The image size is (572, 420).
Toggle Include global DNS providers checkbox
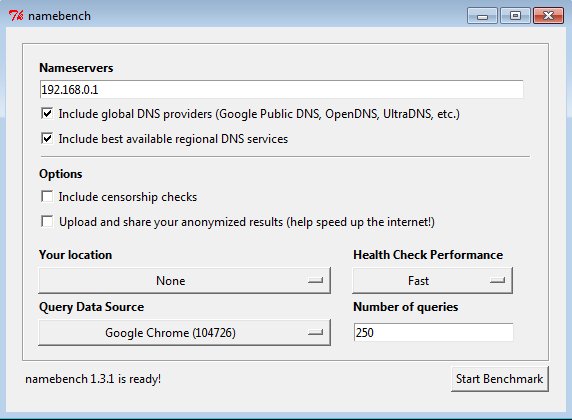47,113
